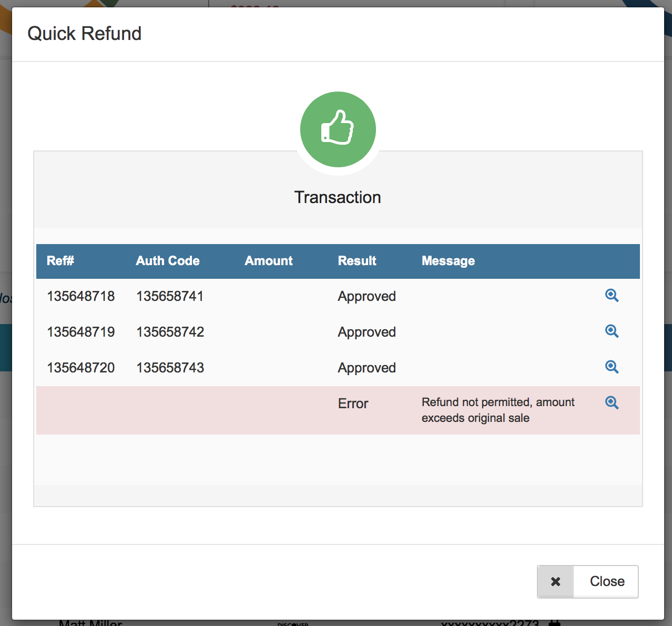Select the Quick Refund dialog title
This screenshot has width=672, height=626.
pos(85,33)
